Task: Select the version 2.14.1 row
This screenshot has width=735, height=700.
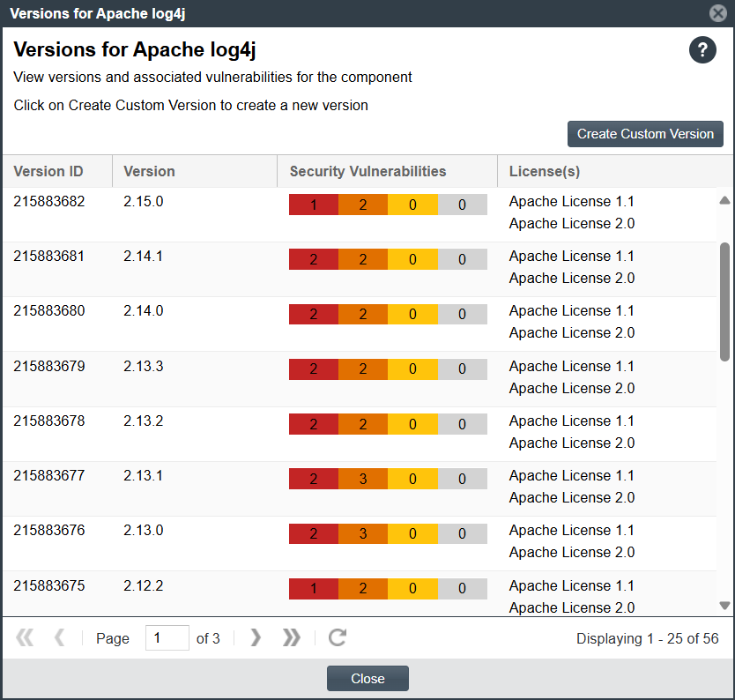Action: tap(144, 257)
